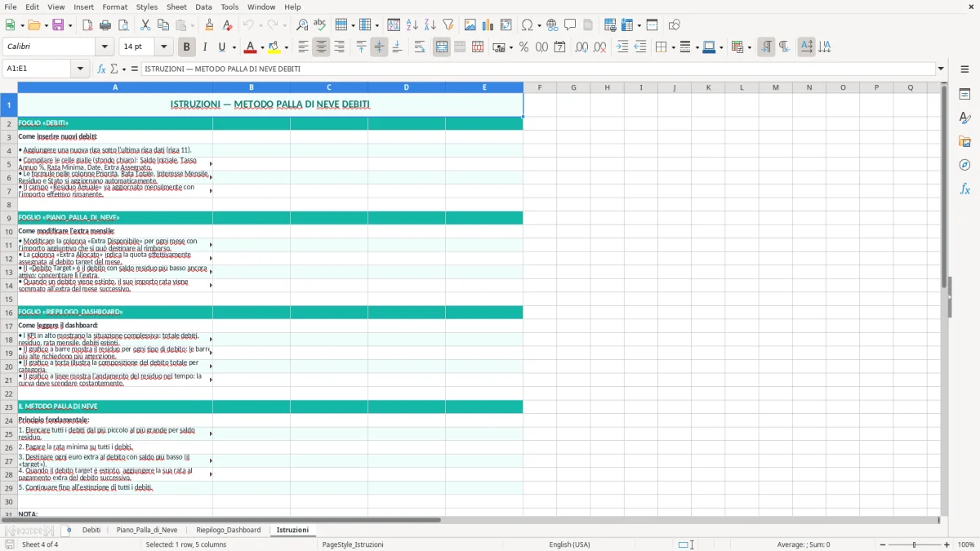Toggle Align Right
The width and height of the screenshot is (980, 551).
[x=339, y=47]
